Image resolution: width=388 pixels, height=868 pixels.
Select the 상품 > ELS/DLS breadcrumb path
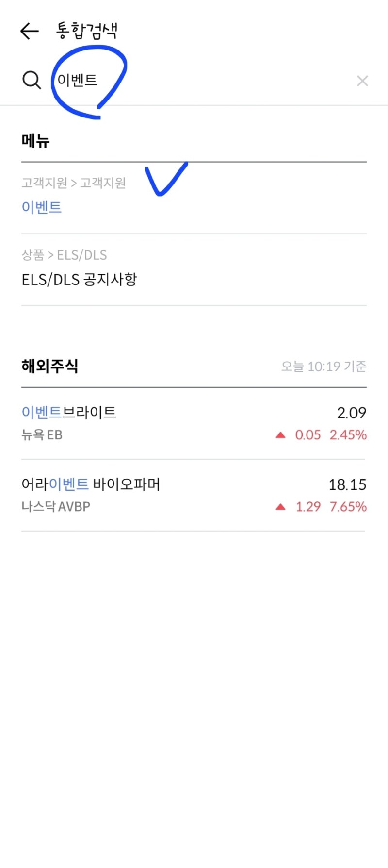[65, 255]
